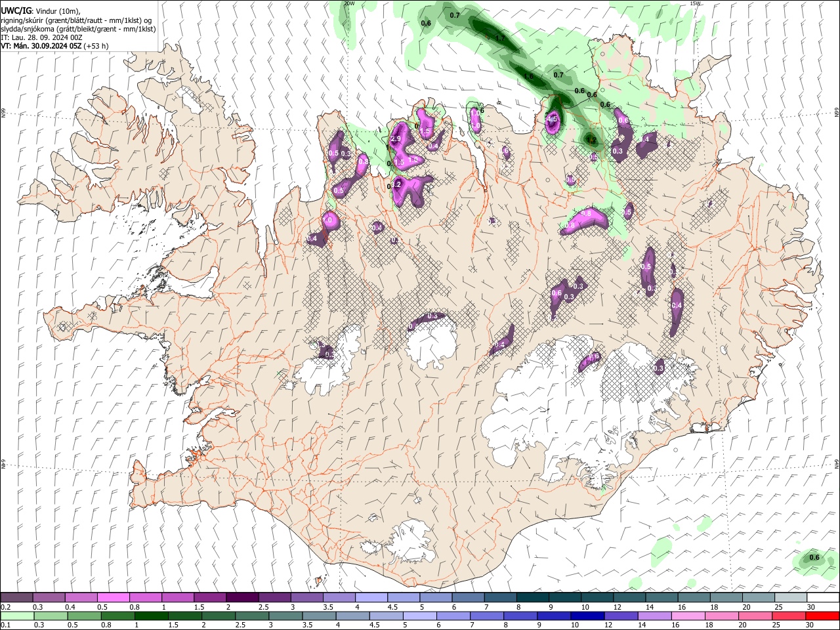Select 'rigning/skúrir' legend description line
This screenshot has height=630, width=840.
[77, 20]
